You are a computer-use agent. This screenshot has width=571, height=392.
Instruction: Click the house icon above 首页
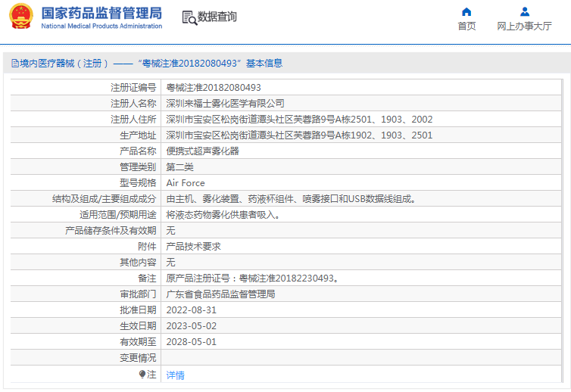(x=466, y=11)
